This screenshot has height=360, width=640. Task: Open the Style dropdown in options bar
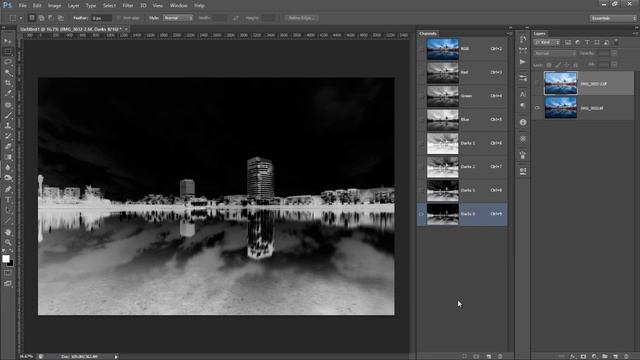pyautogui.click(x=178, y=18)
